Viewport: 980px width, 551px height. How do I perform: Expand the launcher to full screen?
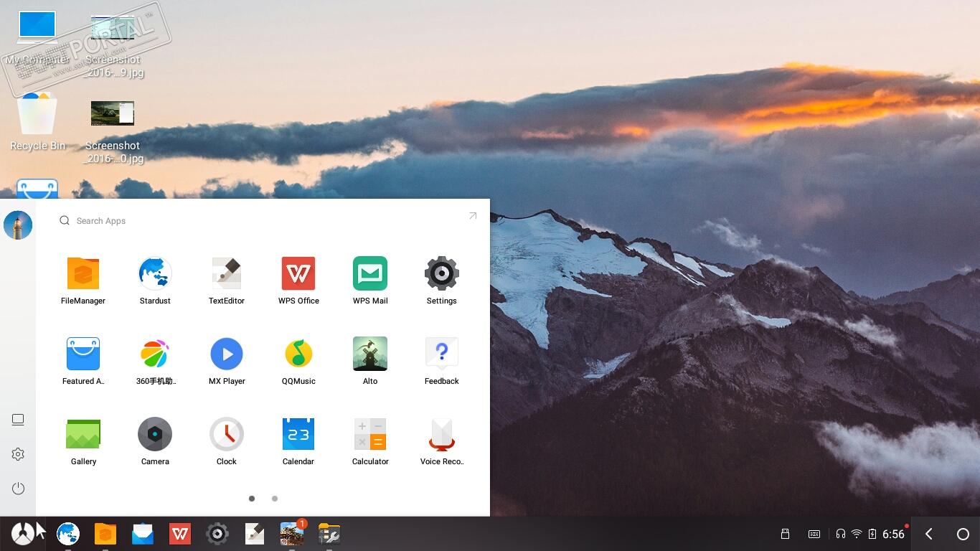[x=473, y=215]
